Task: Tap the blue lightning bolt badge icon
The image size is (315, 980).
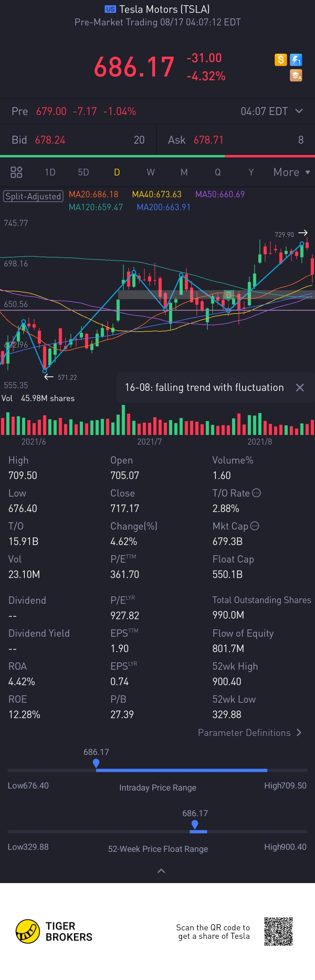Action: (x=296, y=60)
